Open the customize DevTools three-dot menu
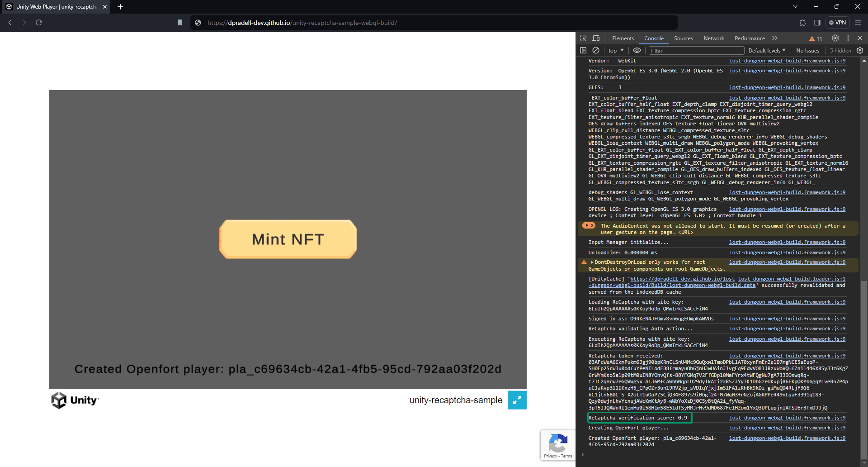The width and height of the screenshot is (868, 467). point(849,38)
